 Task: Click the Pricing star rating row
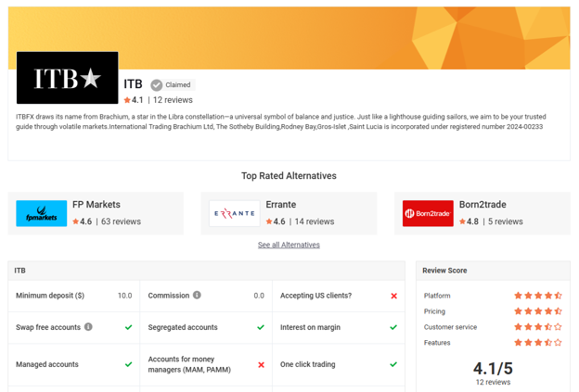tap(538, 311)
